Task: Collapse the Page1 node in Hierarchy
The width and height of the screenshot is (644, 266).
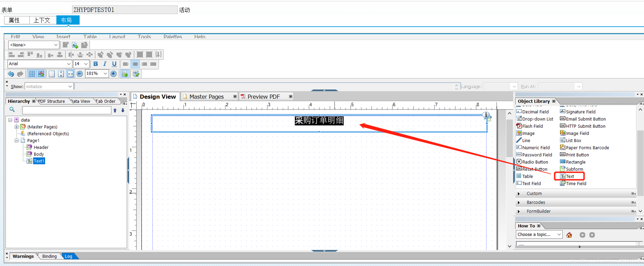Action: [x=16, y=140]
